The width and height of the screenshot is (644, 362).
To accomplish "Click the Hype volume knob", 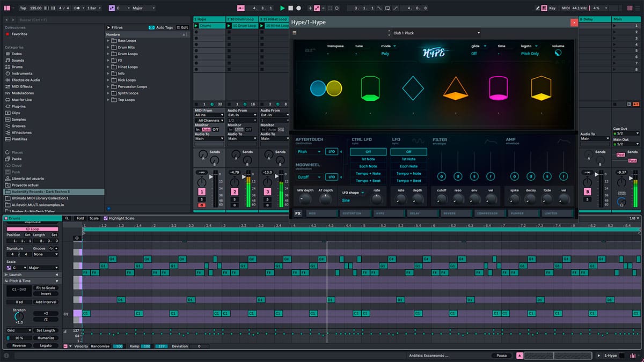I will click(x=559, y=54).
